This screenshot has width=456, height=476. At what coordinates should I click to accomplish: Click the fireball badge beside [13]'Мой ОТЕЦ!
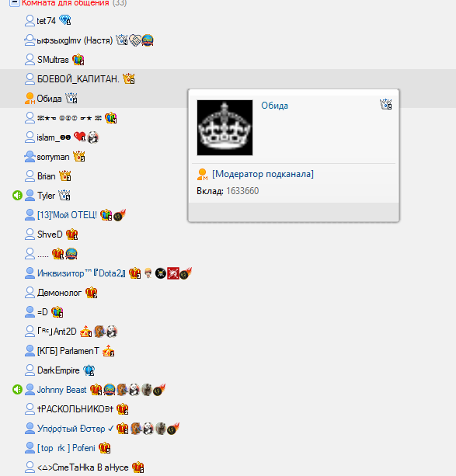click(x=120, y=215)
